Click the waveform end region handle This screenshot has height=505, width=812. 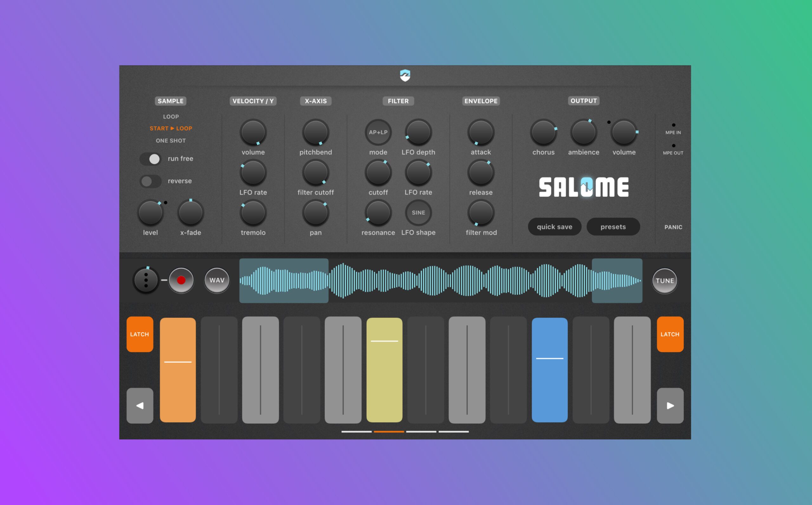(617, 281)
